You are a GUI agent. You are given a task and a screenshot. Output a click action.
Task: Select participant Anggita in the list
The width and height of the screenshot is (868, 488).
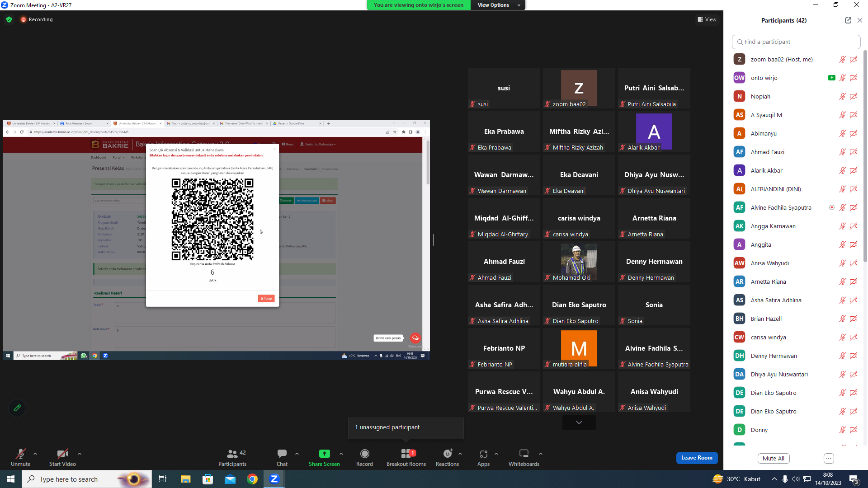coord(796,244)
